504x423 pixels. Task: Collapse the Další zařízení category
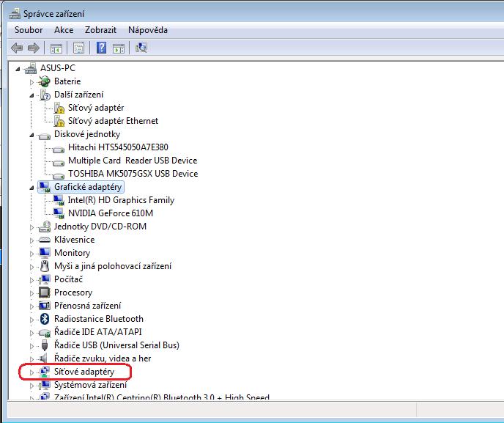point(31,95)
